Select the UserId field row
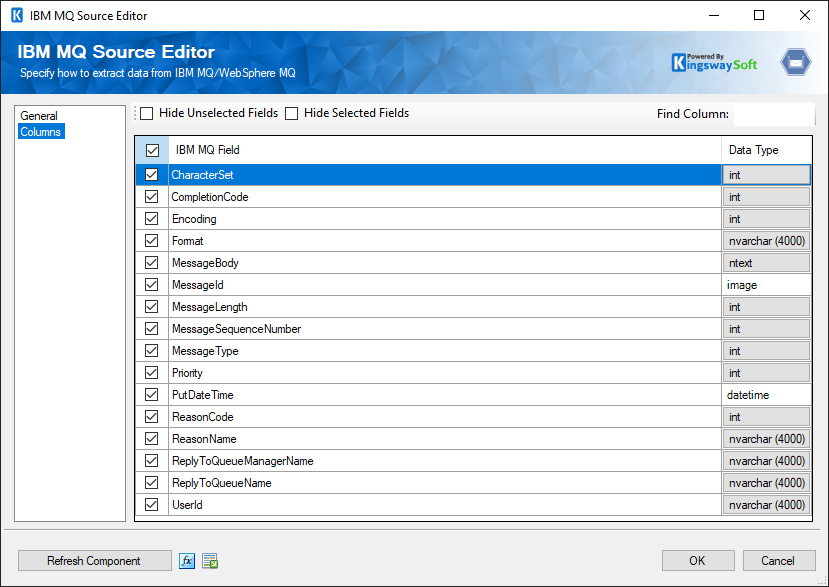The height and width of the screenshot is (587, 829). [x=445, y=505]
